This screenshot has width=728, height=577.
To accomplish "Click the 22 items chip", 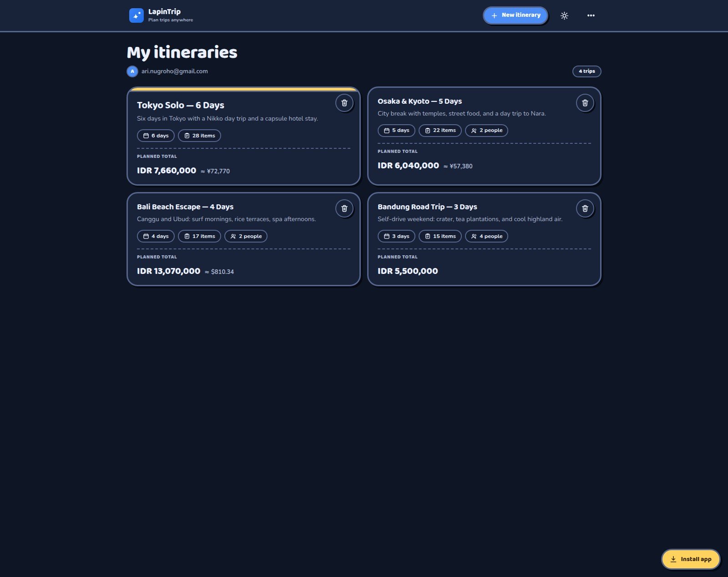I will tap(440, 131).
